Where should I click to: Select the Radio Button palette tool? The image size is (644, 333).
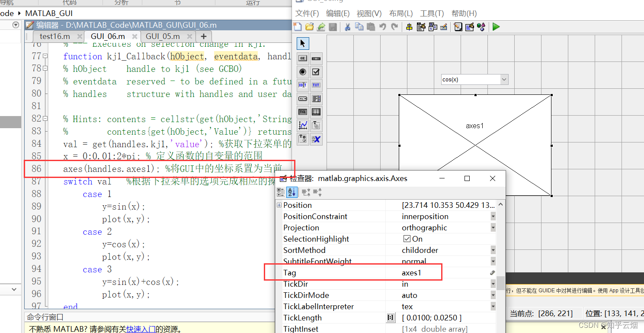pyautogui.click(x=303, y=72)
